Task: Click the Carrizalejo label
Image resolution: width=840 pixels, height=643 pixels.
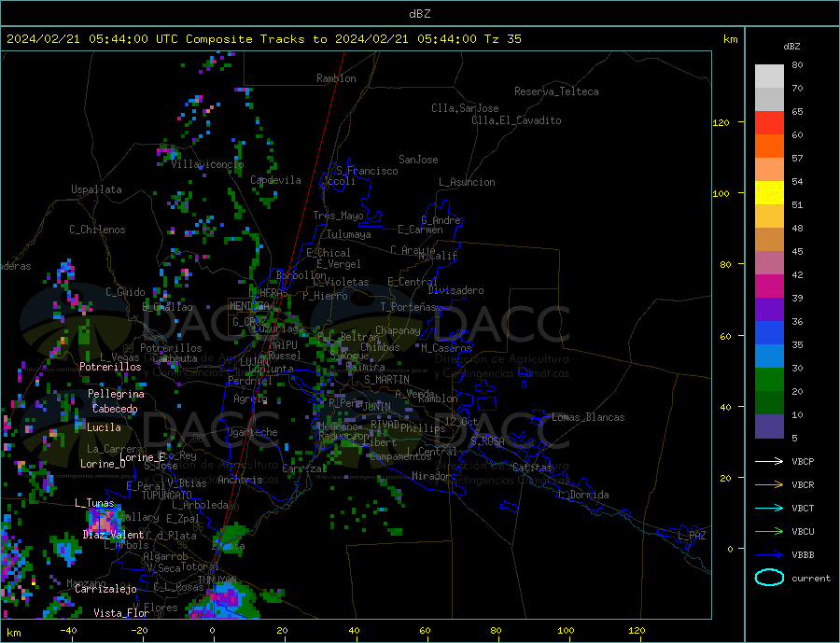Action: point(105,590)
